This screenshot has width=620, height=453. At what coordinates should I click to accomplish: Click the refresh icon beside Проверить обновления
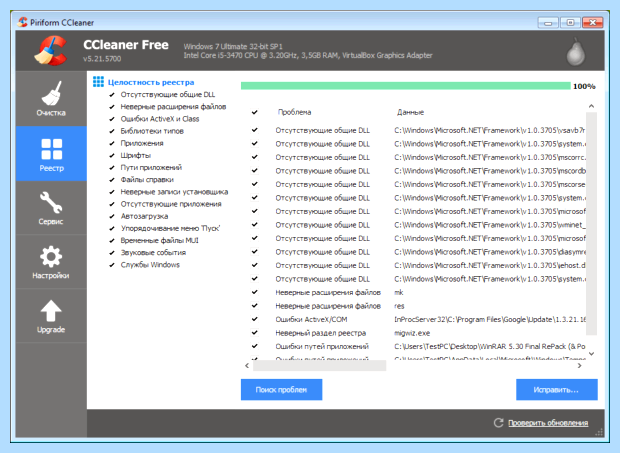click(498, 423)
